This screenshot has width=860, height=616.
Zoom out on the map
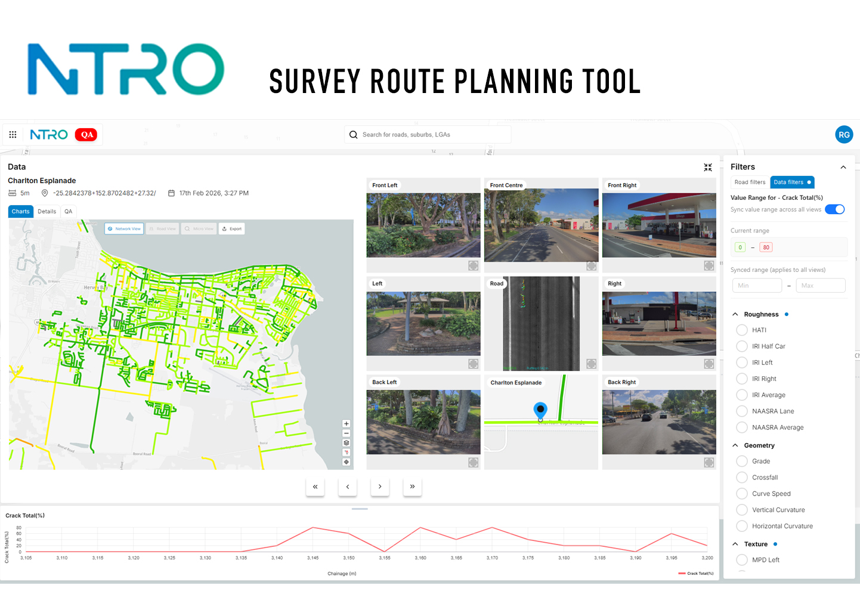(x=347, y=434)
